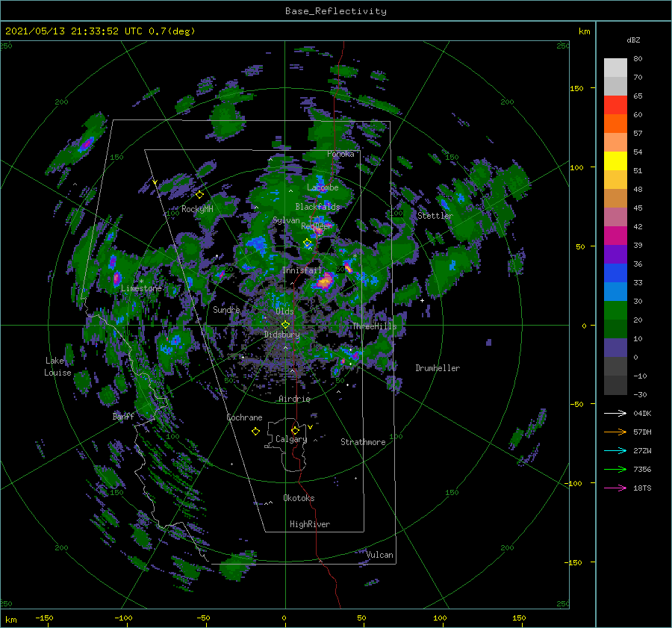Click the cyan 27ZW arrow in legend

(x=615, y=450)
